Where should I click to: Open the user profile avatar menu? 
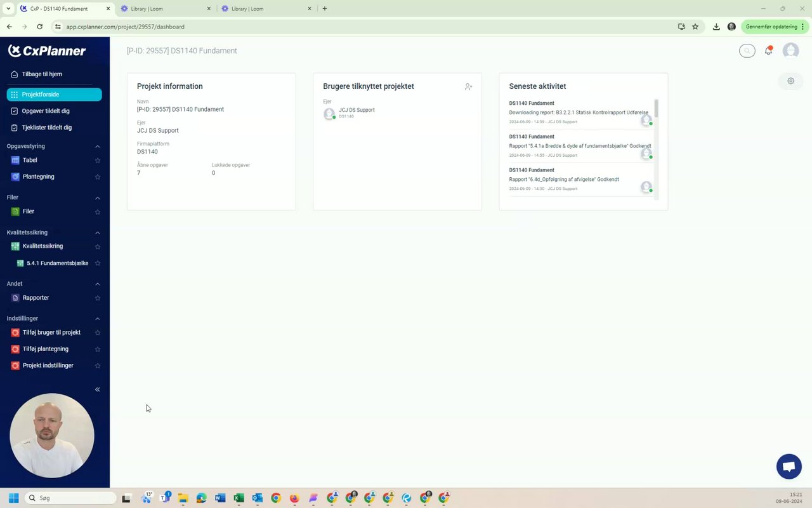point(790,51)
